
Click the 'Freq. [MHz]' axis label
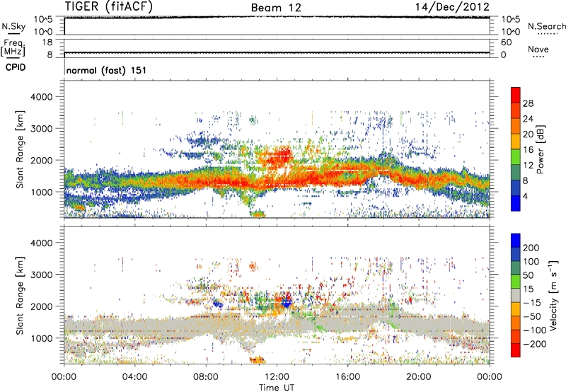[x=13, y=48]
